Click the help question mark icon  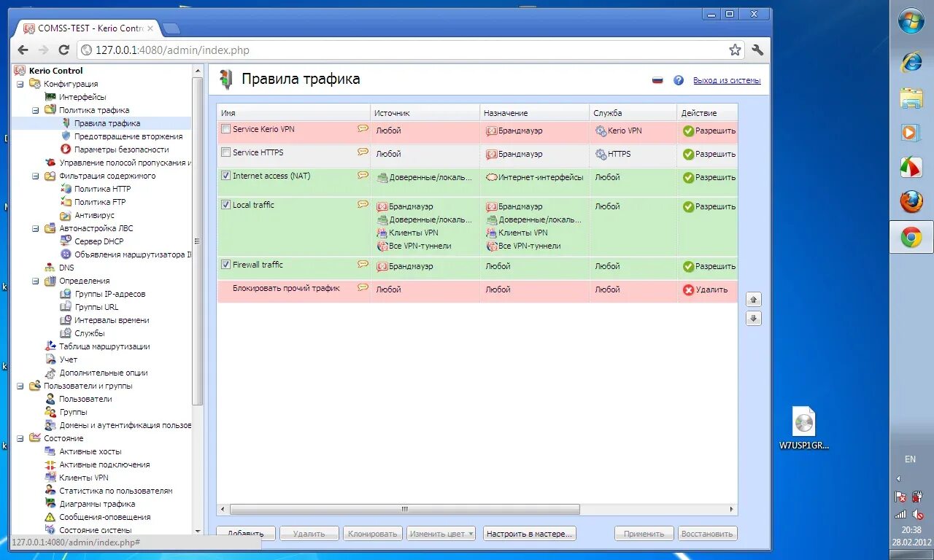[679, 80]
